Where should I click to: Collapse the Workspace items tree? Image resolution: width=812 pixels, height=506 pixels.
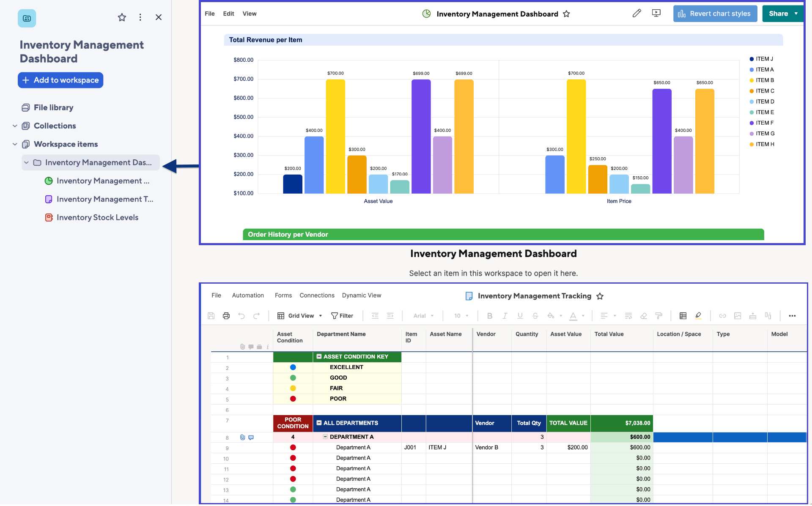tap(15, 144)
